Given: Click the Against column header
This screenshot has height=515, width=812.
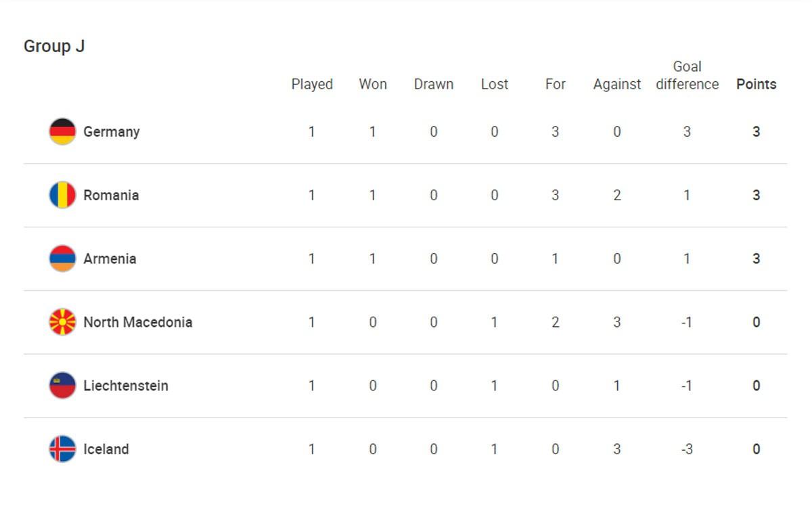Looking at the screenshot, I should click(617, 85).
